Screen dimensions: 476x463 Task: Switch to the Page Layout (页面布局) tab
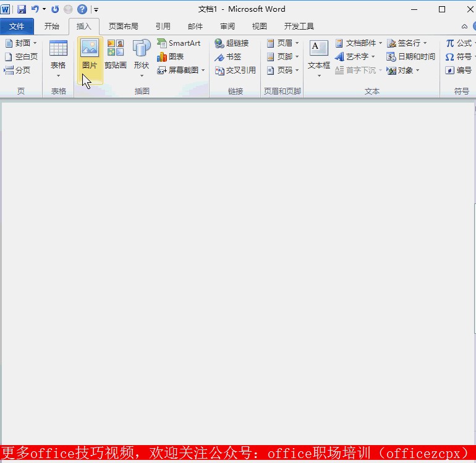[x=123, y=27]
